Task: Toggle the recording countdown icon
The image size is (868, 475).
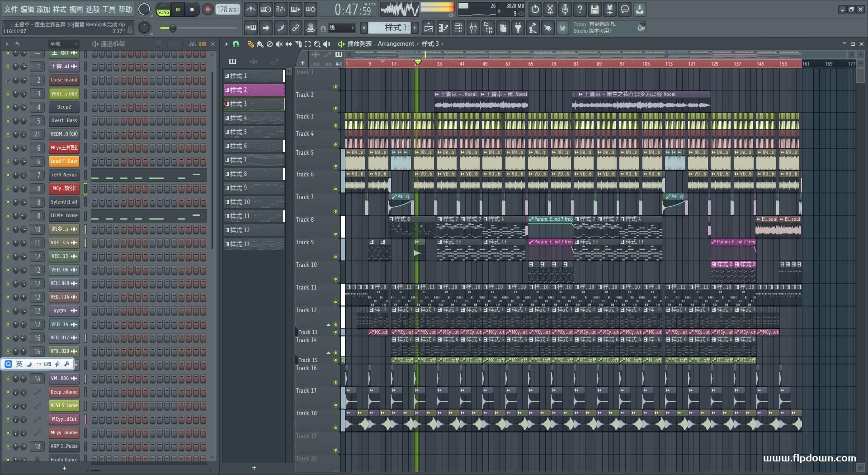Action: [x=281, y=9]
